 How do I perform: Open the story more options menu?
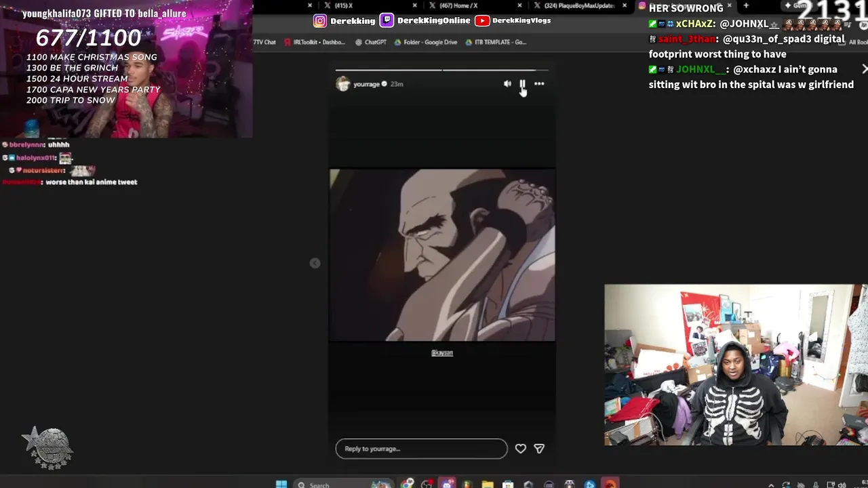pos(539,84)
